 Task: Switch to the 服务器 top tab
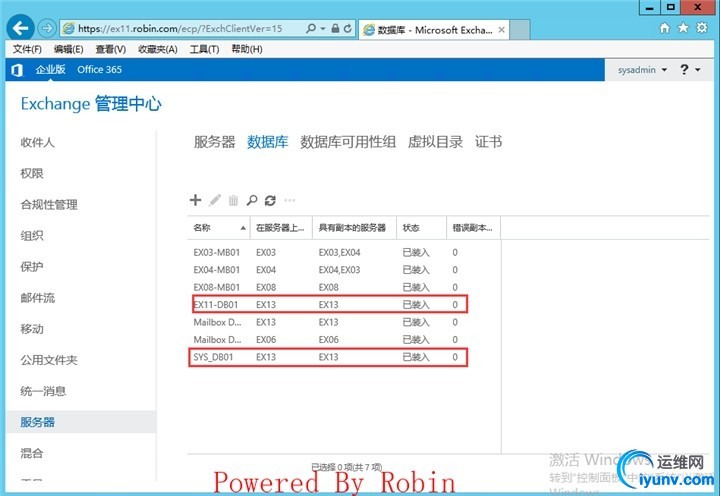point(214,142)
